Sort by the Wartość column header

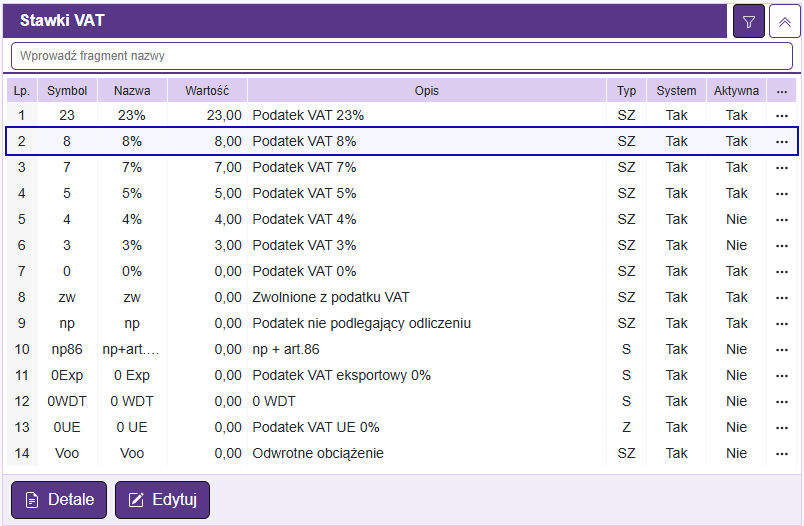pyautogui.click(x=207, y=91)
